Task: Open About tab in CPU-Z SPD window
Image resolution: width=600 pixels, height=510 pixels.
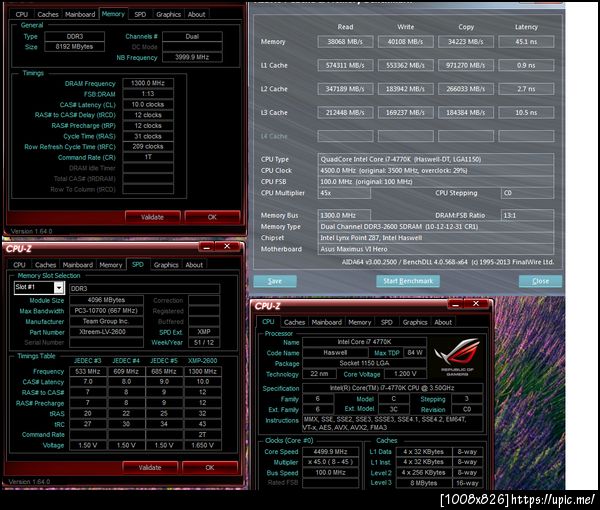Action: [194, 265]
